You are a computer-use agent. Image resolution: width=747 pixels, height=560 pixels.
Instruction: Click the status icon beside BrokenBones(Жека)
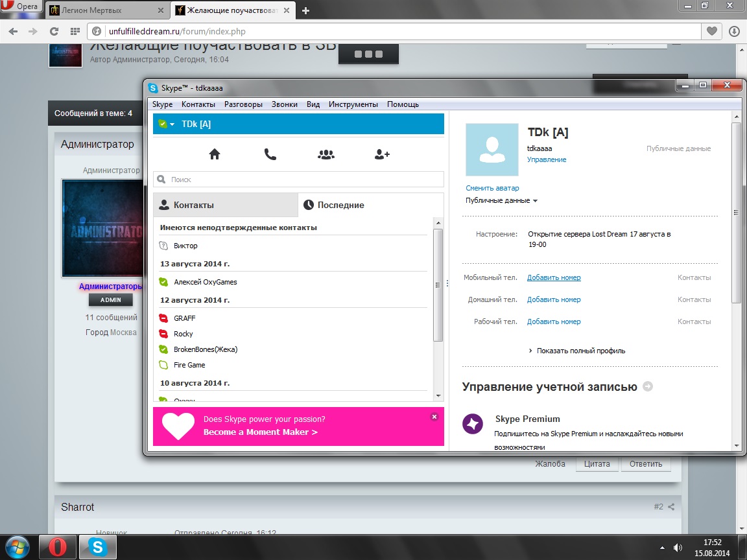click(163, 349)
